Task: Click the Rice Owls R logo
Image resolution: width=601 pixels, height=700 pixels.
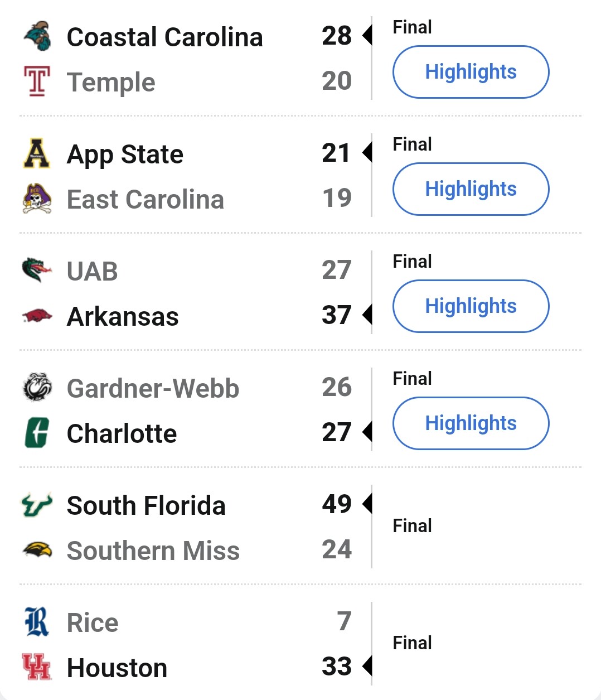Action: coord(37,622)
